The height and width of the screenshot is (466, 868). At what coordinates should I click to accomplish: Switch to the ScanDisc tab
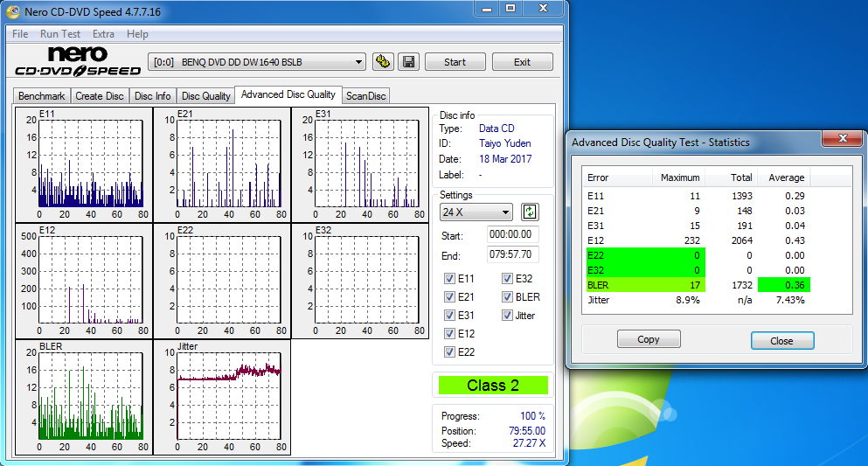click(x=366, y=96)
